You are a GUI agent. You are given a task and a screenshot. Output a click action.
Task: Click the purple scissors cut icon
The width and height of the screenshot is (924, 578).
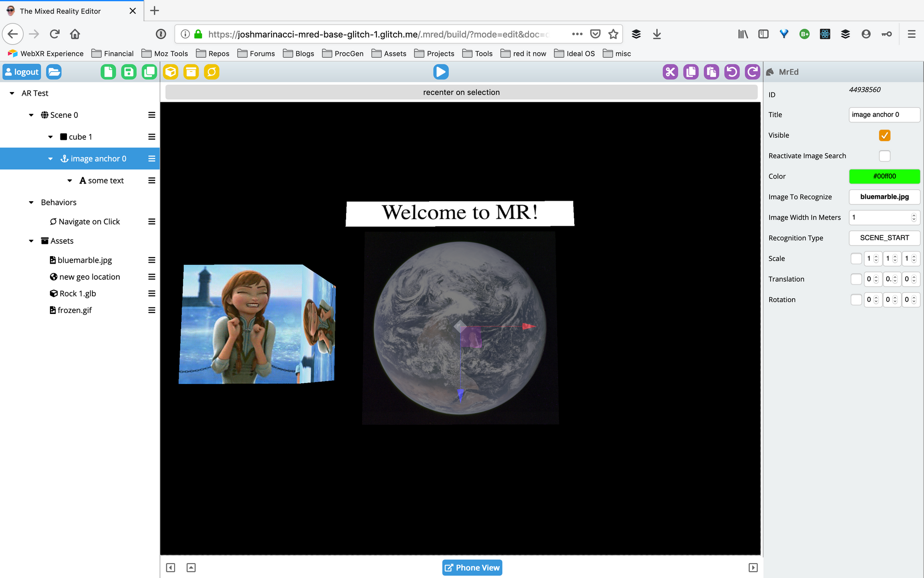click(670, 72)
